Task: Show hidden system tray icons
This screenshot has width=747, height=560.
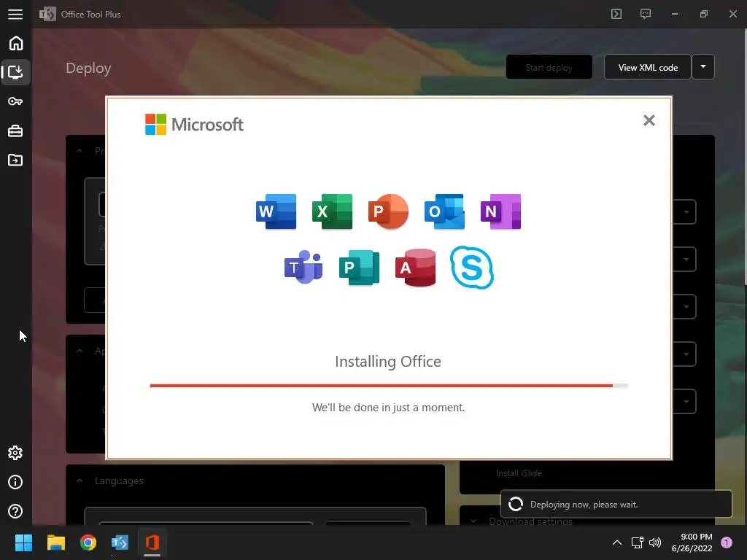Action: coord(616,542)
